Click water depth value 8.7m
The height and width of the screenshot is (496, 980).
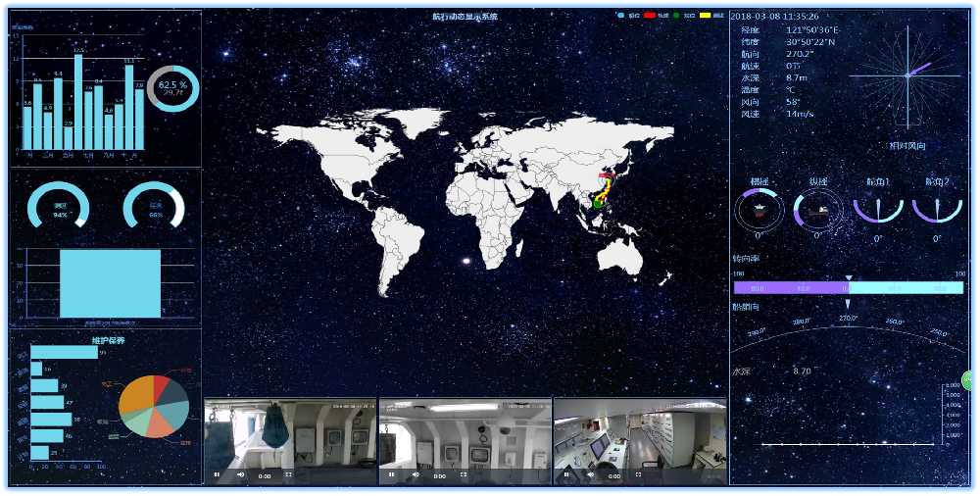796,77
